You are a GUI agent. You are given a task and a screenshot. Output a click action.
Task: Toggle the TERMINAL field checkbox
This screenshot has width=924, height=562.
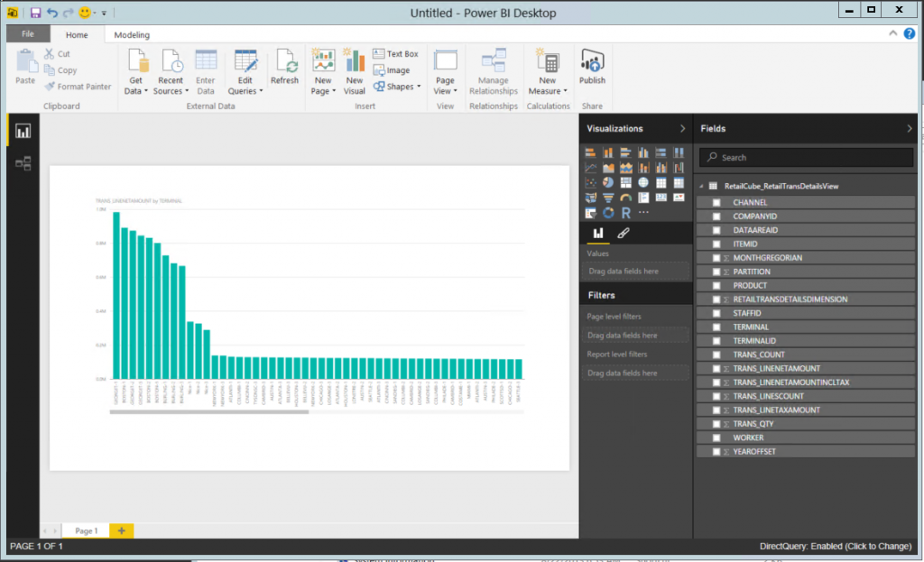coord(716,327)
